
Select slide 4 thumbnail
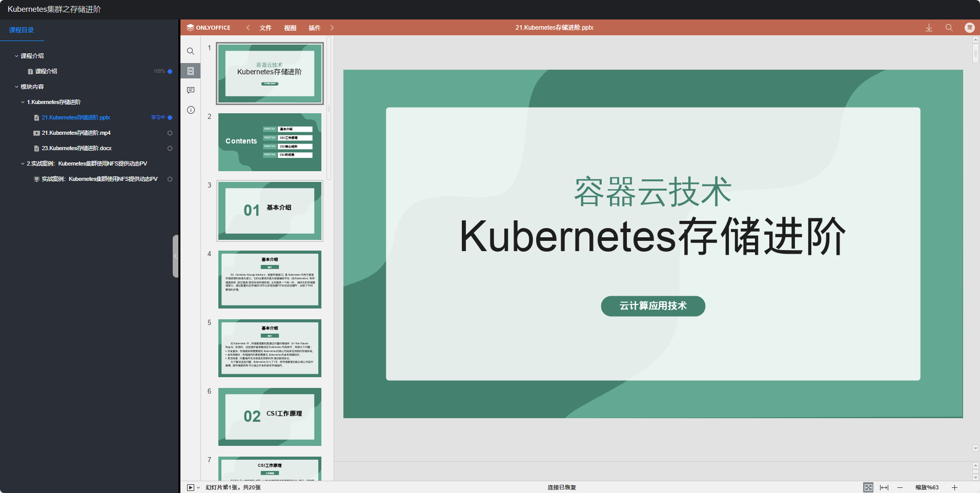pyautogui.click(x=270, y=279)
